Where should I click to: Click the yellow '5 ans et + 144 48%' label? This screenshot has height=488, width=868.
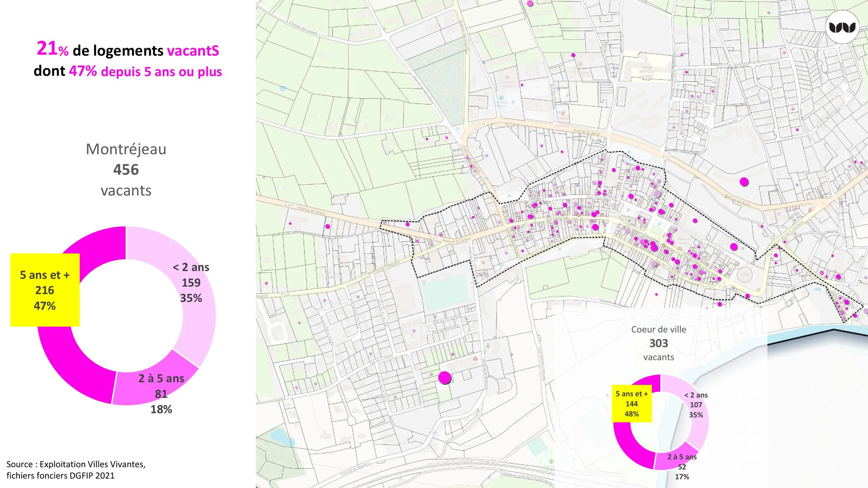(x=632, y=403)
